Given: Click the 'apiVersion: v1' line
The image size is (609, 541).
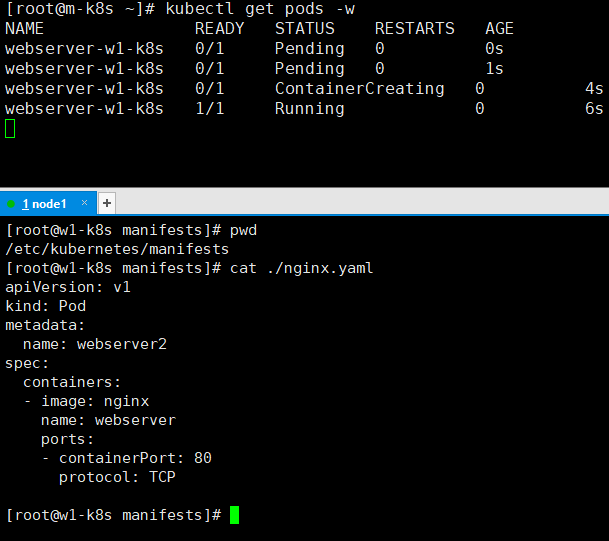Looking at the screenshot, I should click(x=68, y=287).
